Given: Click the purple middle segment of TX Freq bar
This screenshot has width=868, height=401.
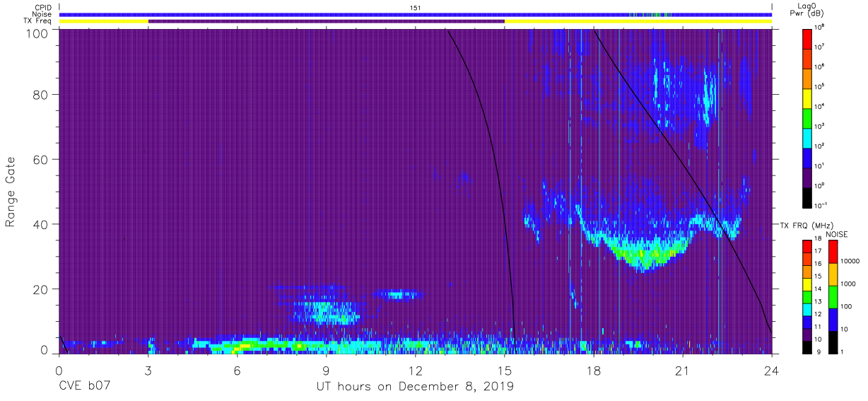Looking at the screenshot, I should 327,21.
